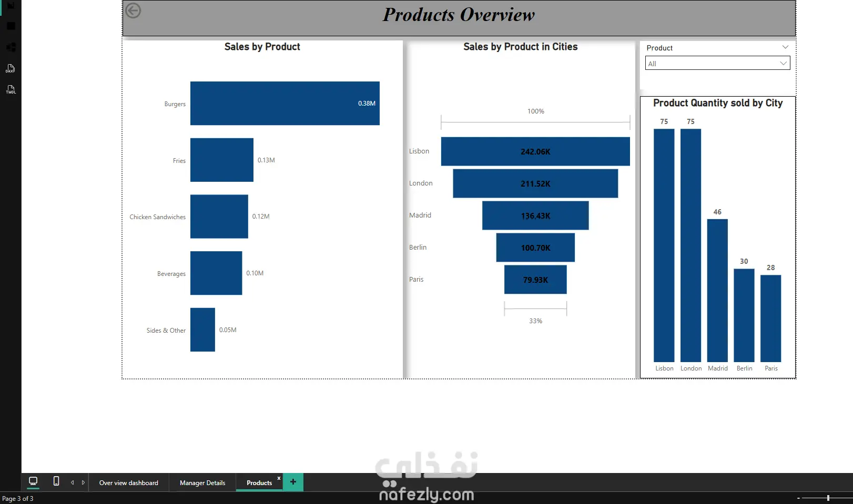
Task: Open the Table view icon in sidebar
Action: (11, 26)
